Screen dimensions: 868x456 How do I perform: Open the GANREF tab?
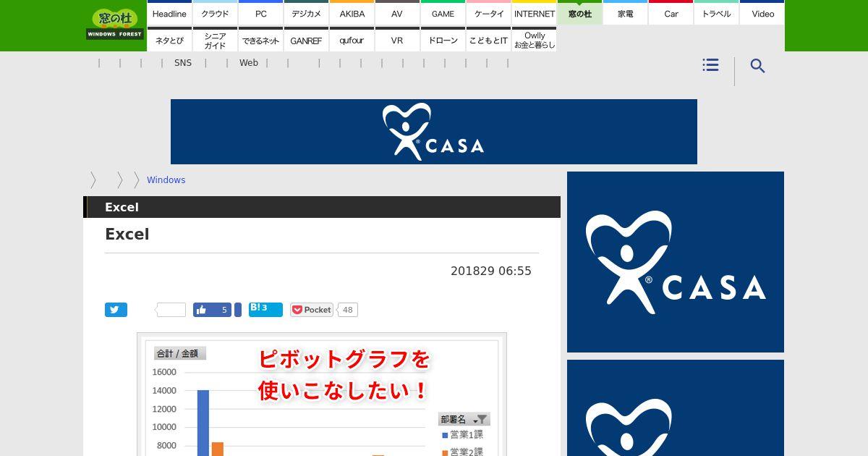click(306, 39)
